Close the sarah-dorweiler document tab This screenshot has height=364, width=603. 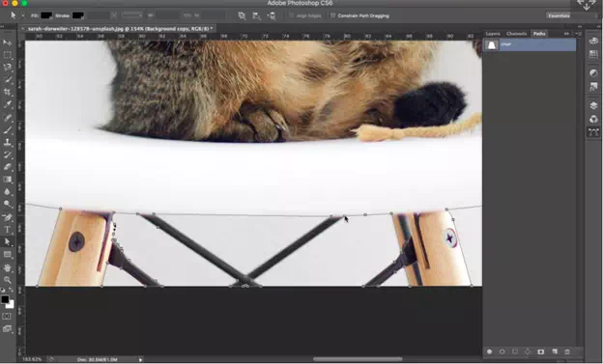22,29
